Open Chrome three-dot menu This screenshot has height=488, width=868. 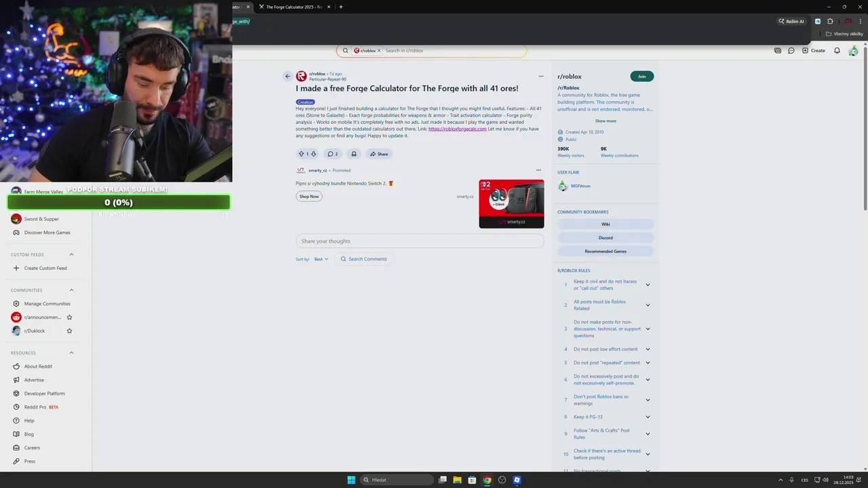[860, 21]
